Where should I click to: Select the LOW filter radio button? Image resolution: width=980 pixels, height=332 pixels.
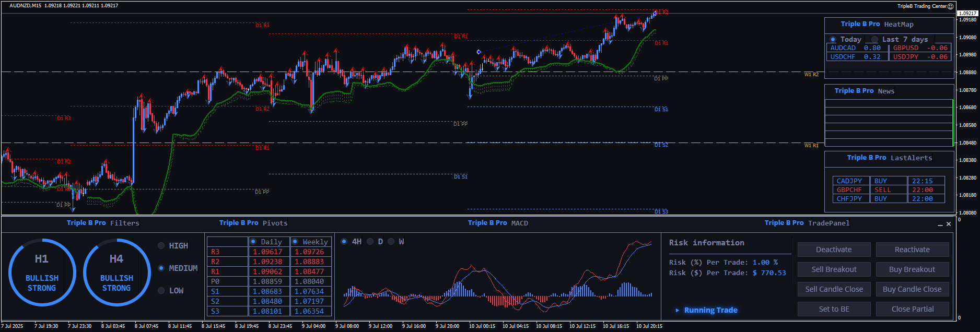click(x=161, y=291)
